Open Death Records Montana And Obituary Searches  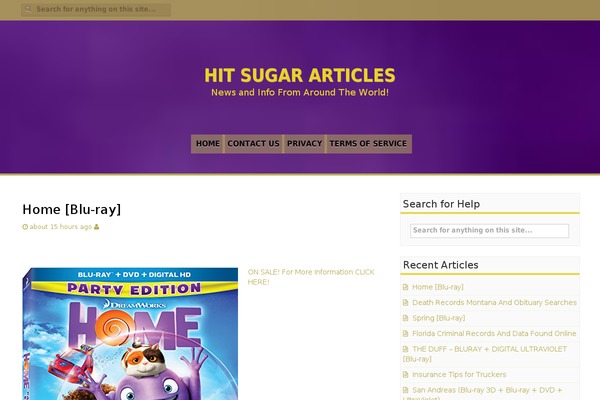pos(494,302)
